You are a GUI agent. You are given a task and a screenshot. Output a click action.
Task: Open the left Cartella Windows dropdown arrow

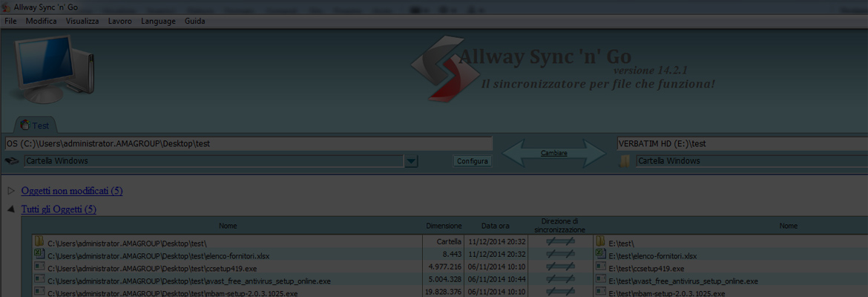(x=411, y=161)
